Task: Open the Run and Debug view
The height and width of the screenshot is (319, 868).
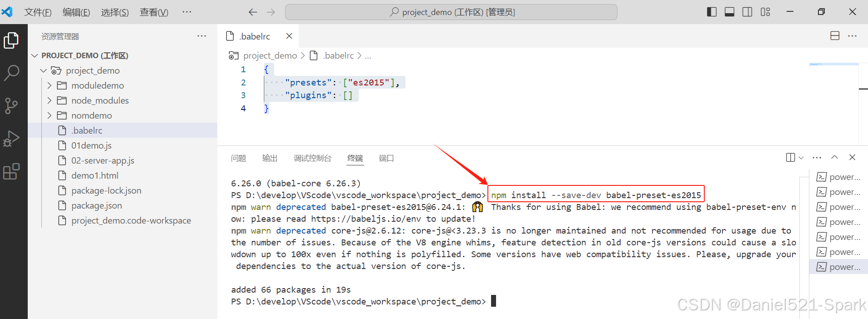Action: (x=11, y=139)
